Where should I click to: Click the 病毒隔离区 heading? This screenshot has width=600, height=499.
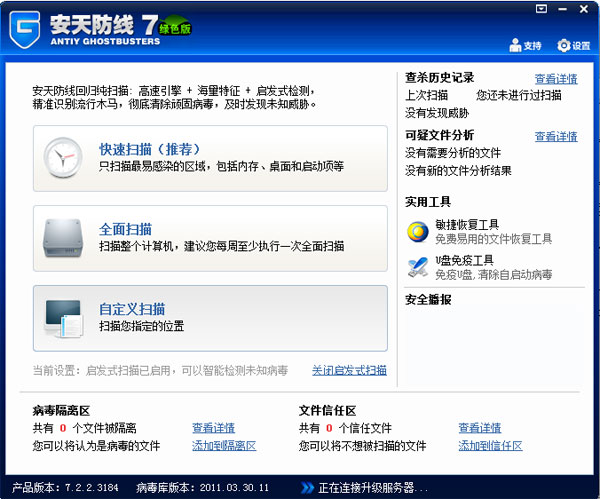tap(61, 411)
